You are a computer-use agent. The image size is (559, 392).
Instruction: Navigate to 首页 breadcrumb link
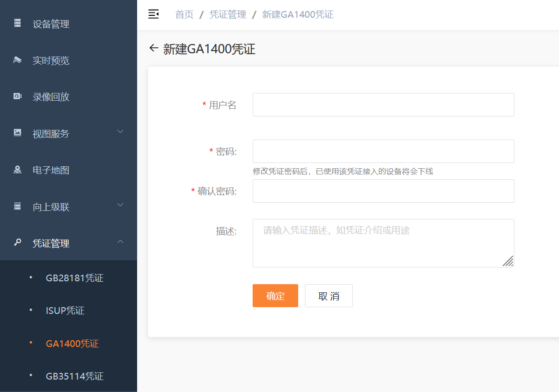coord(184,14)
